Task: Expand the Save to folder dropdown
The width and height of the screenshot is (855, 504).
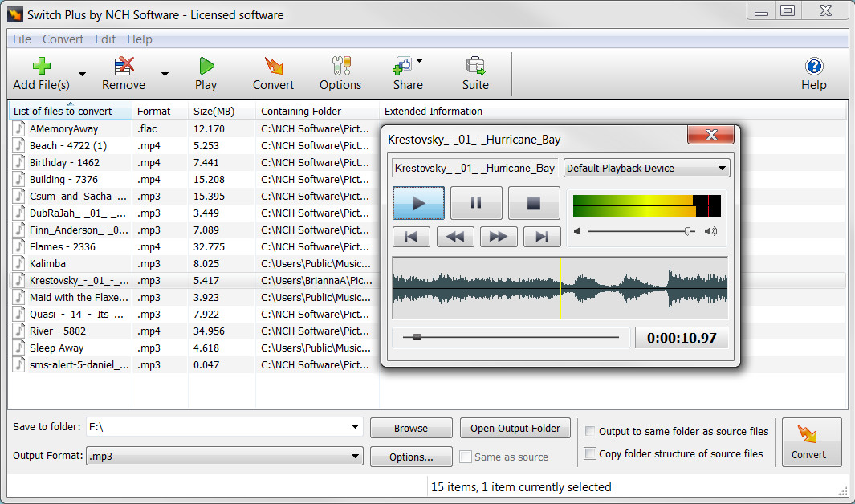Action: click(355, 428)
